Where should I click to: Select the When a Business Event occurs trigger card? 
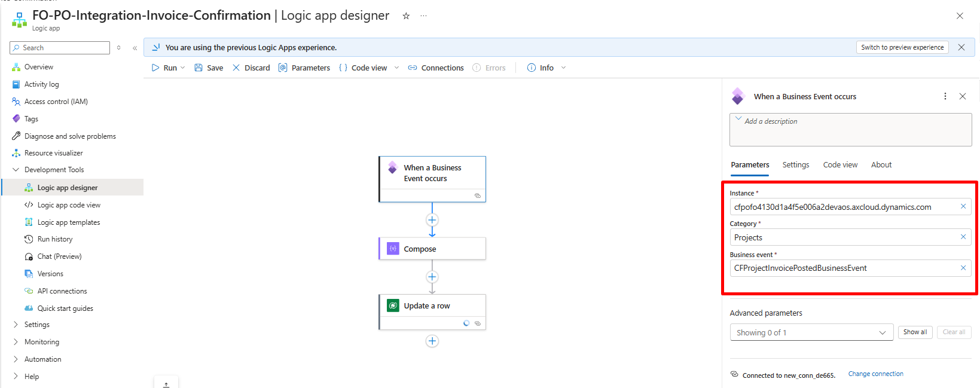432,179
